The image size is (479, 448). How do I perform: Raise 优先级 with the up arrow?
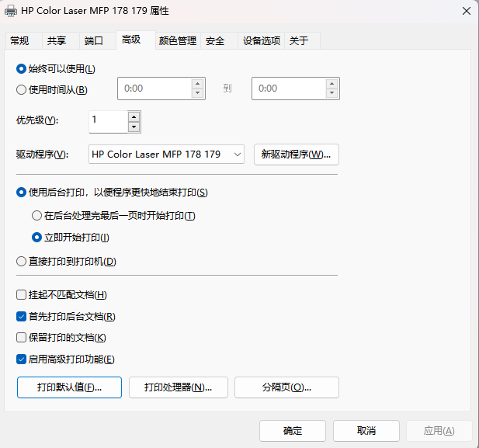click(x=134, y=117)
